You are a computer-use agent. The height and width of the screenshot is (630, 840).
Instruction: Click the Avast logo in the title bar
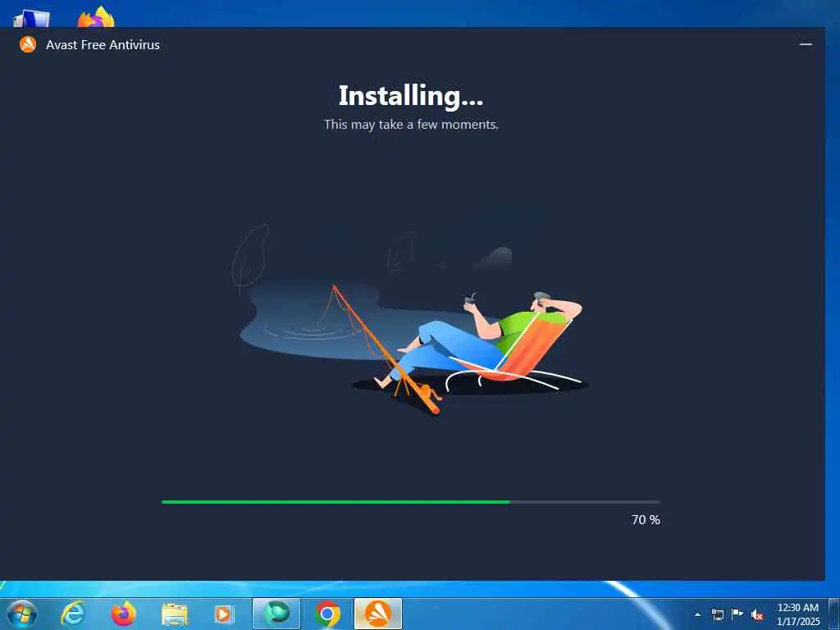pos(28,44)
